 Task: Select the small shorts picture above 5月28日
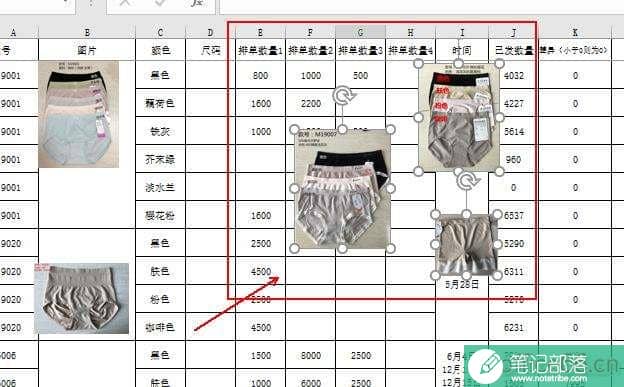pyautogui.click(x=466, y=245)
